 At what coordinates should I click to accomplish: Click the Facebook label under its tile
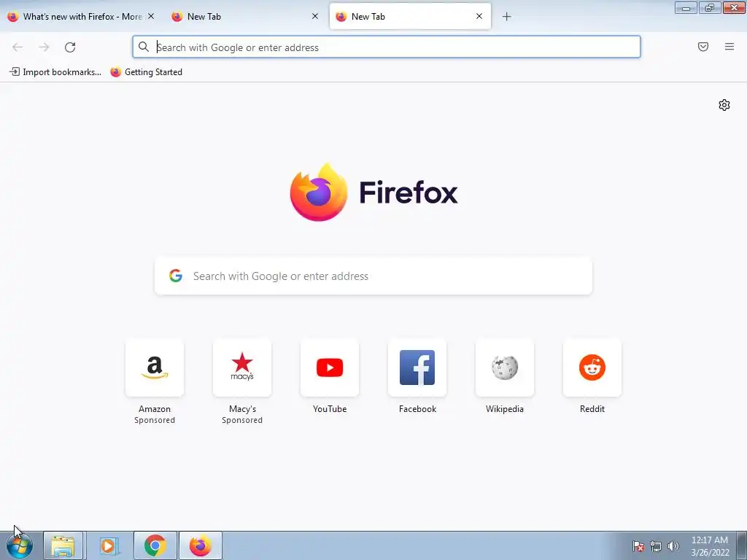[x=417, y=409]
